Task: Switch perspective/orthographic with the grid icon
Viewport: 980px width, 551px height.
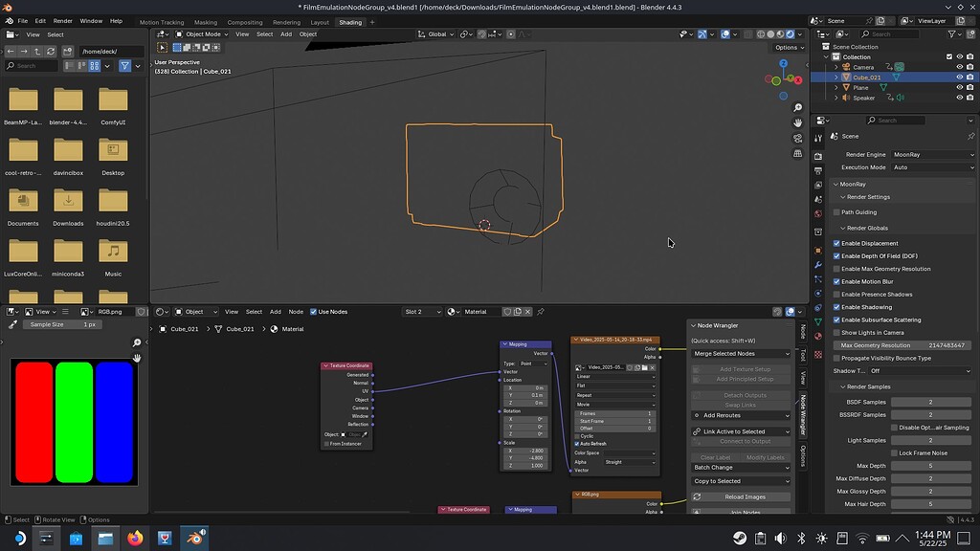Action: click(x=797, y=153)
